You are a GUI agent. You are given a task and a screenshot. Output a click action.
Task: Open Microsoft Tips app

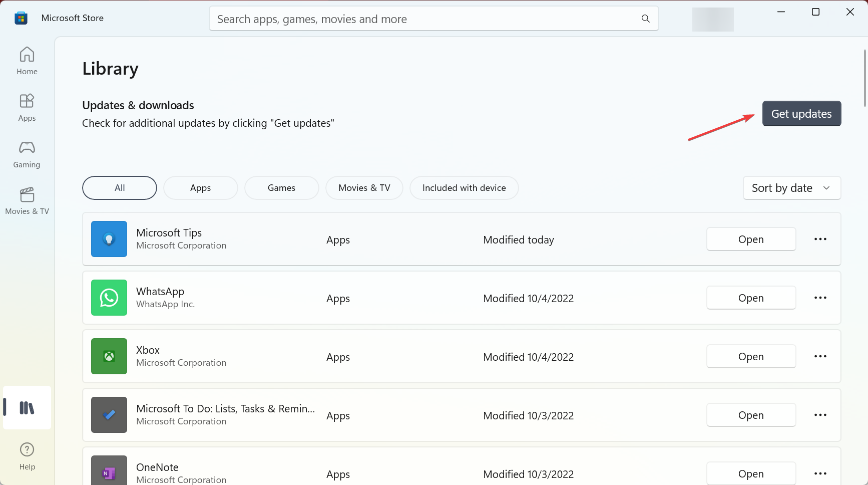(x=751, y=239)
